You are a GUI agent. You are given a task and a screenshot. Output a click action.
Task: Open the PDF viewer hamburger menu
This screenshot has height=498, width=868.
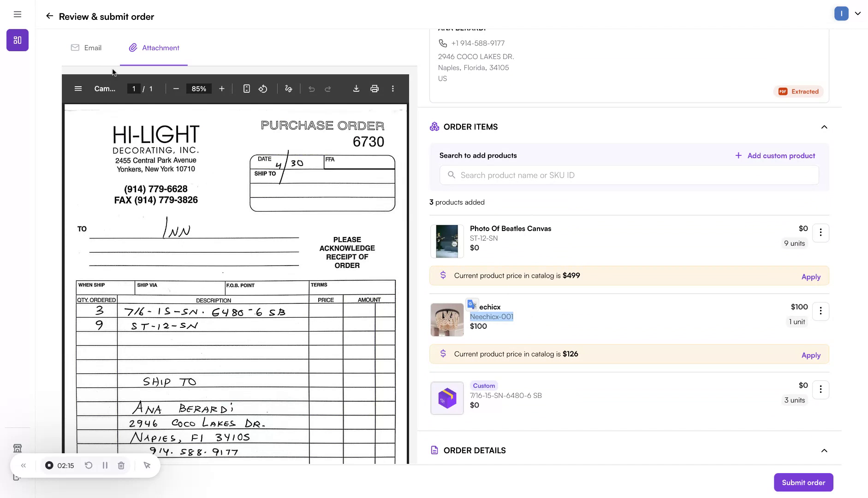click(x=78, y=89)
